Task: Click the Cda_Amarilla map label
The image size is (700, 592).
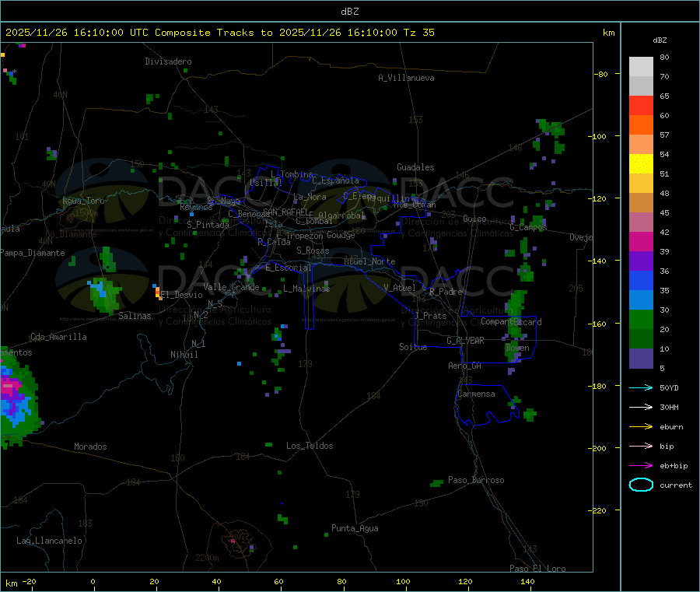Action: click(58, 337)
